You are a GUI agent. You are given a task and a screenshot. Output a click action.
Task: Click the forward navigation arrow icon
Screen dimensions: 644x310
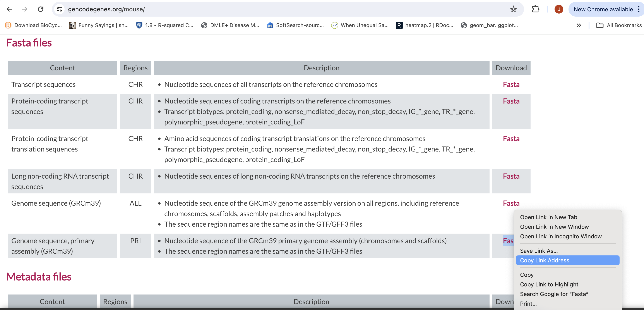click(x=24, y=9)
